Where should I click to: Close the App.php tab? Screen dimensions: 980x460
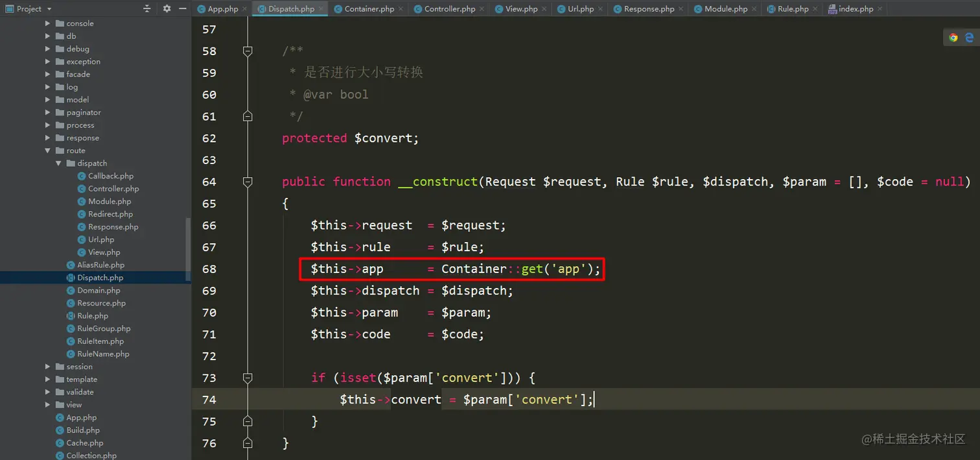pos(244,9)
